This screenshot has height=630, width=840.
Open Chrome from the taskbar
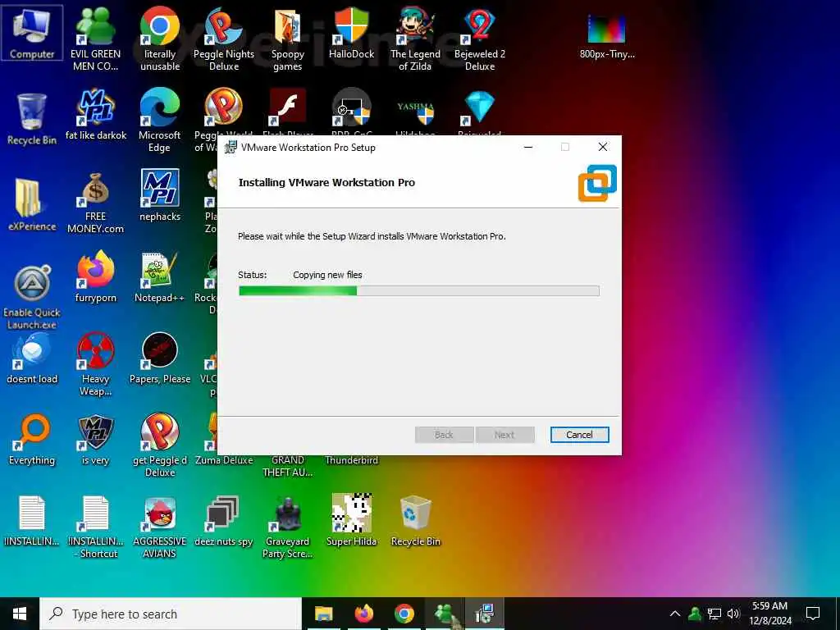coord(404,614)
